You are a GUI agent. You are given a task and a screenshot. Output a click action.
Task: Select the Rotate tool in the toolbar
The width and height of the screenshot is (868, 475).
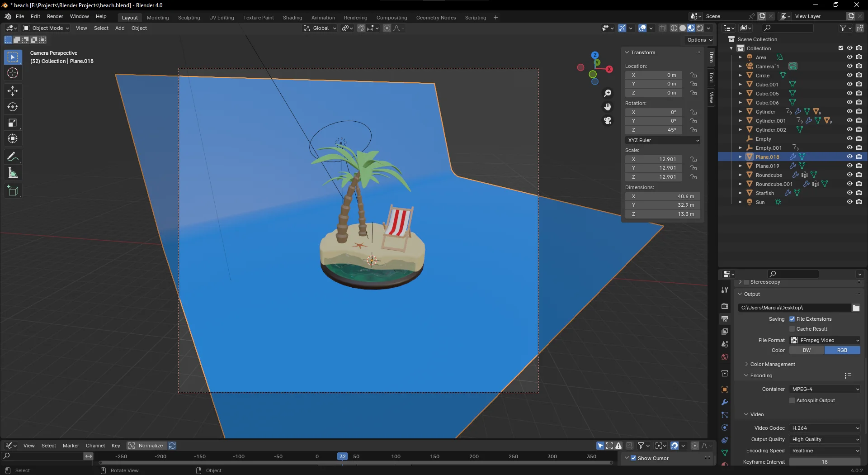pyautogui.click(x=13, y=107)
